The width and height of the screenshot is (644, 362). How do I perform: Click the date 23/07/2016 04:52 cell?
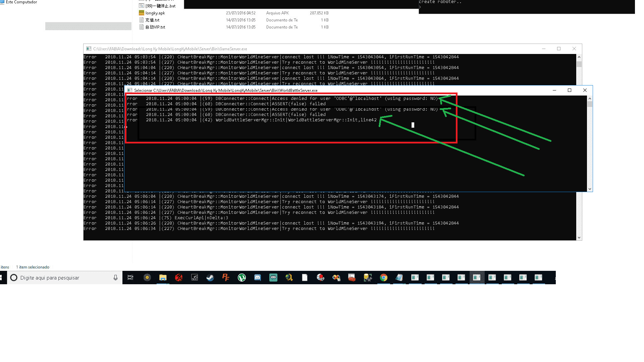(241, 13)
